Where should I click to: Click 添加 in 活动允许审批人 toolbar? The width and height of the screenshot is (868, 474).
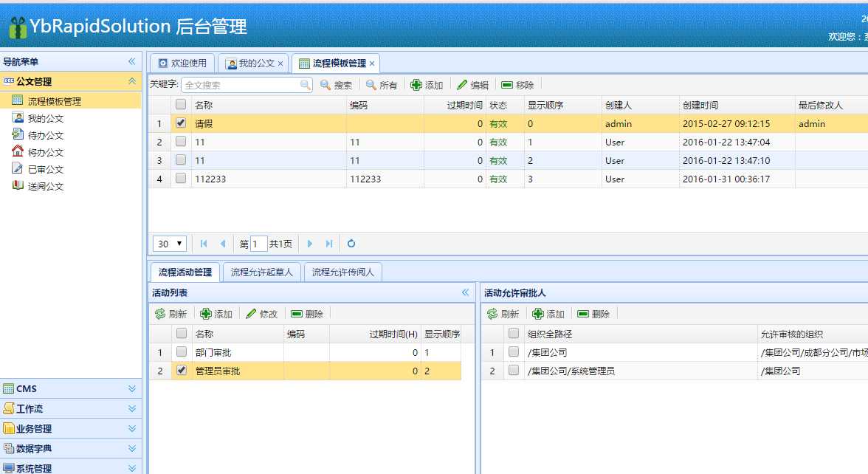[x=548, y=314]
